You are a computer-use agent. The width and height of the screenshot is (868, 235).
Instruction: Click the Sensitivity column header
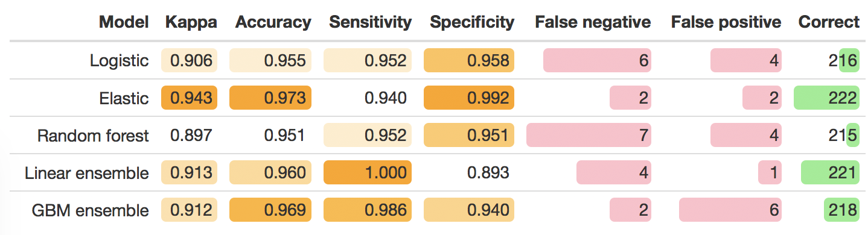[371, 23]
